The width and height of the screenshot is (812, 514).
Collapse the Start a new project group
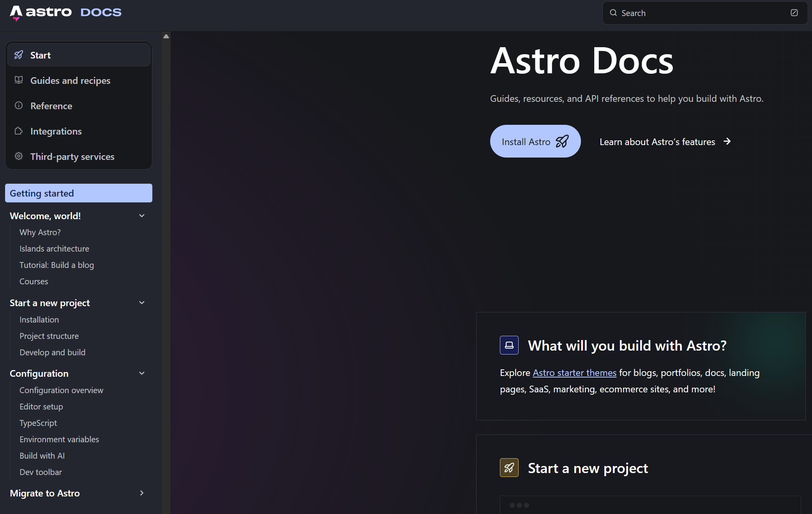point(142,303)
